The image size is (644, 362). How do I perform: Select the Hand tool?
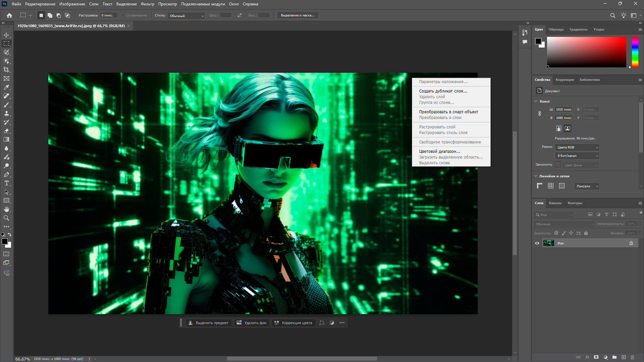[x=6, y=209]
